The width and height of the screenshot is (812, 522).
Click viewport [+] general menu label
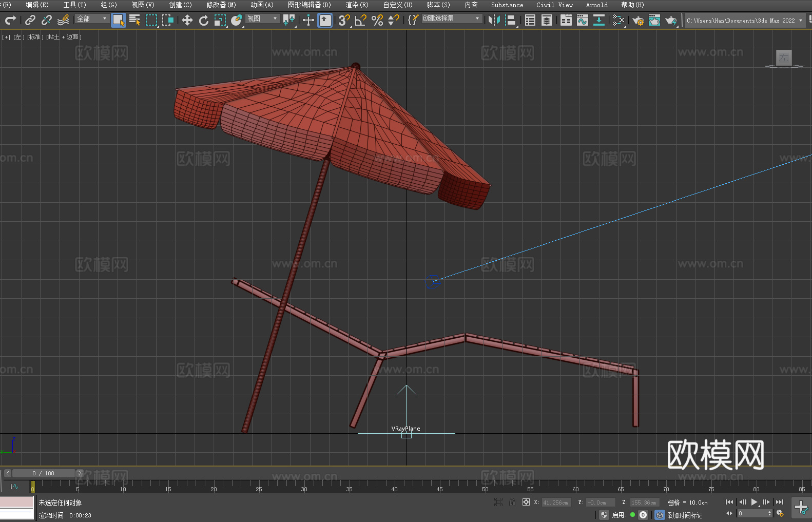click(x=6, y=37)
